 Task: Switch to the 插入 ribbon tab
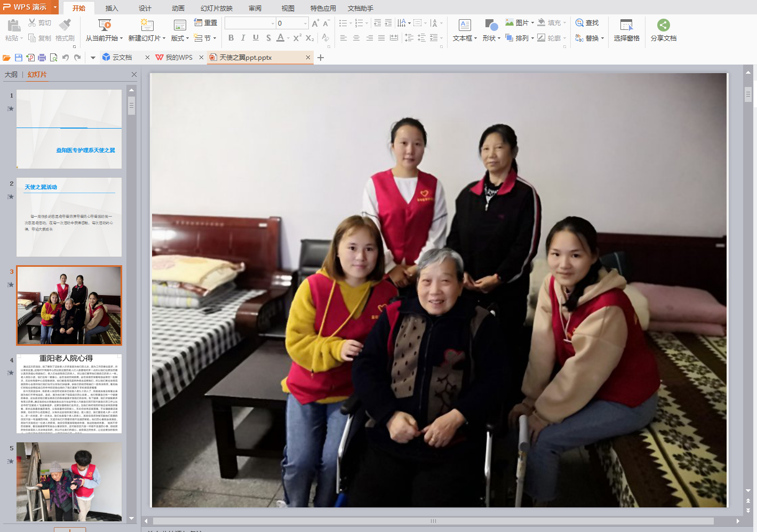[111, 8]
